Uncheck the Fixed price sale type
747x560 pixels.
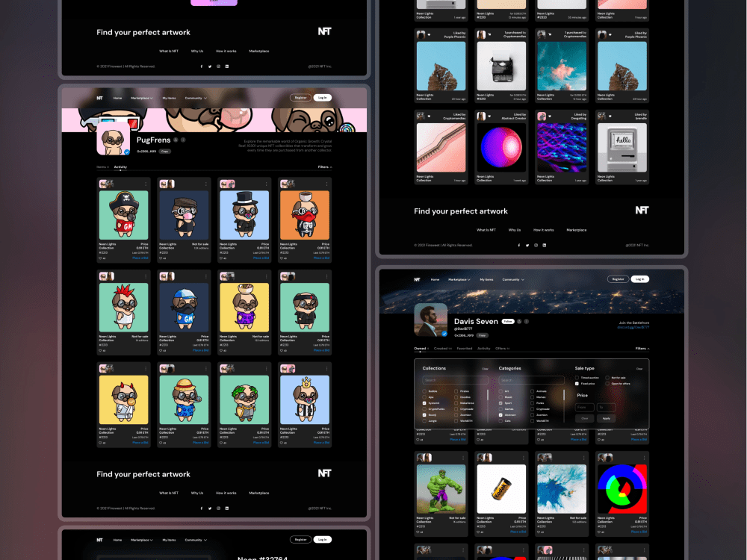(x=577, y=383)
